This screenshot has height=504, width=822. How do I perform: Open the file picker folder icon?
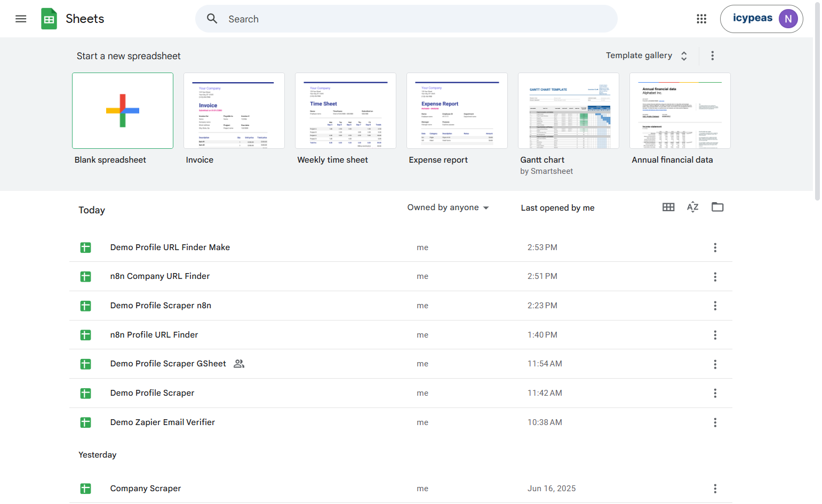point(717,207)
